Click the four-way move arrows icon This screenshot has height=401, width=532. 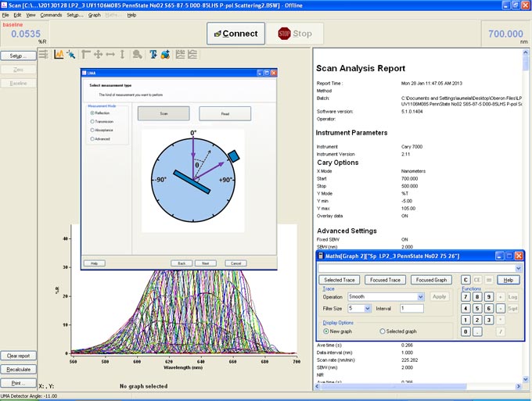tap(98, 54)
